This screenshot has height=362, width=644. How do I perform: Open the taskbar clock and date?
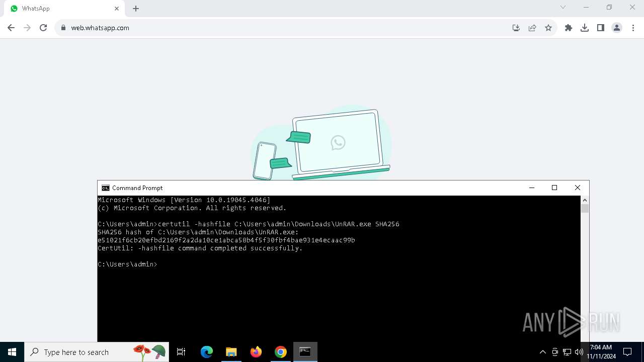[x=601, y=352]
